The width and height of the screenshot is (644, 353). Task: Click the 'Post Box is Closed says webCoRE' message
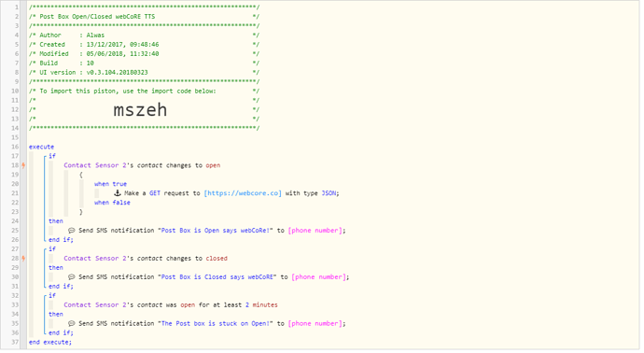217,276
